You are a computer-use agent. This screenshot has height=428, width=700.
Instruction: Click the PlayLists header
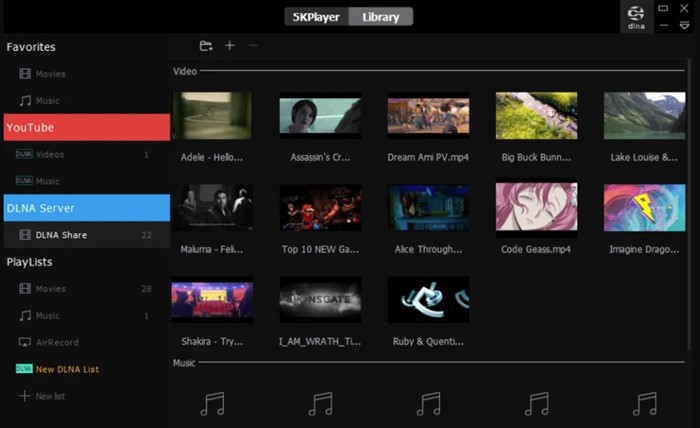pos(29,262)
